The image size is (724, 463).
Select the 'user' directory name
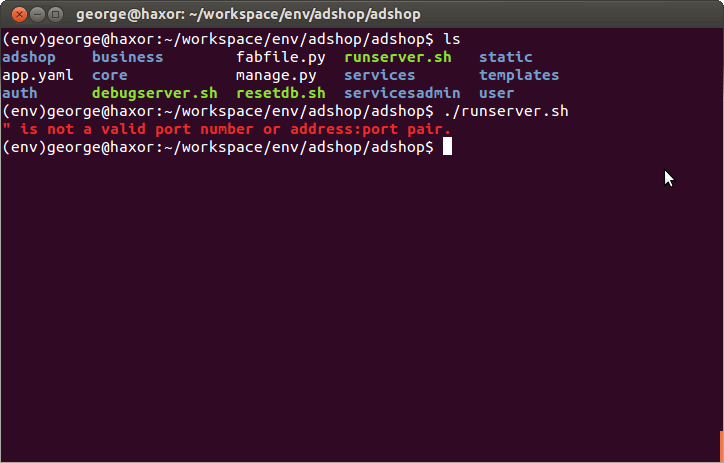pyautogui.click(x=497, y=93)
